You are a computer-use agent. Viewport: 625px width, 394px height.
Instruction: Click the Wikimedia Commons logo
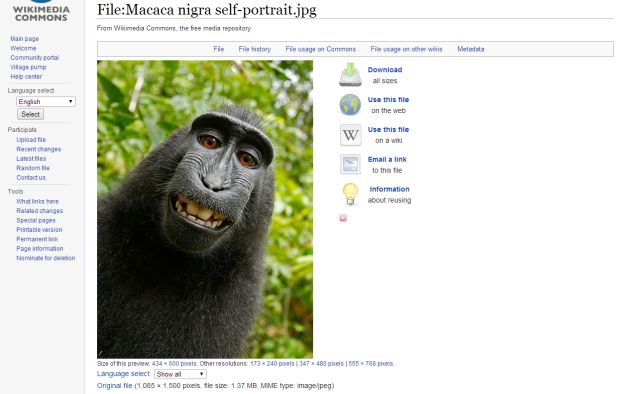pyautogui.click(x=41, y=11)
